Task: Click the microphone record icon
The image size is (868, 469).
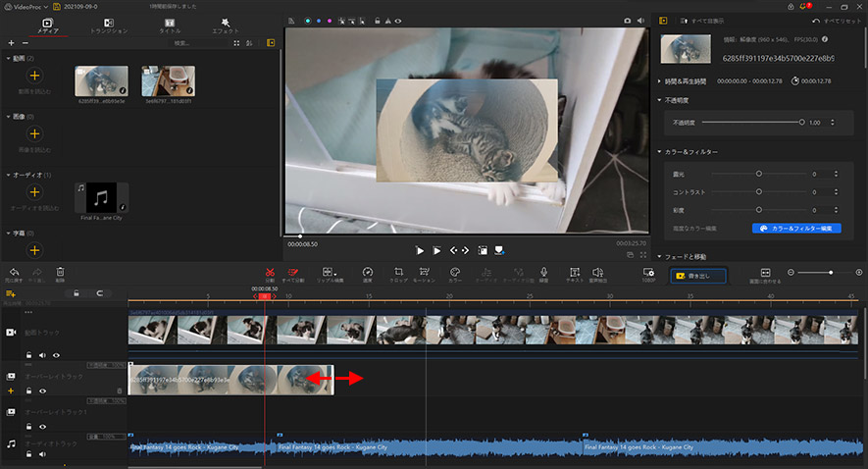Action: point(543,272)
